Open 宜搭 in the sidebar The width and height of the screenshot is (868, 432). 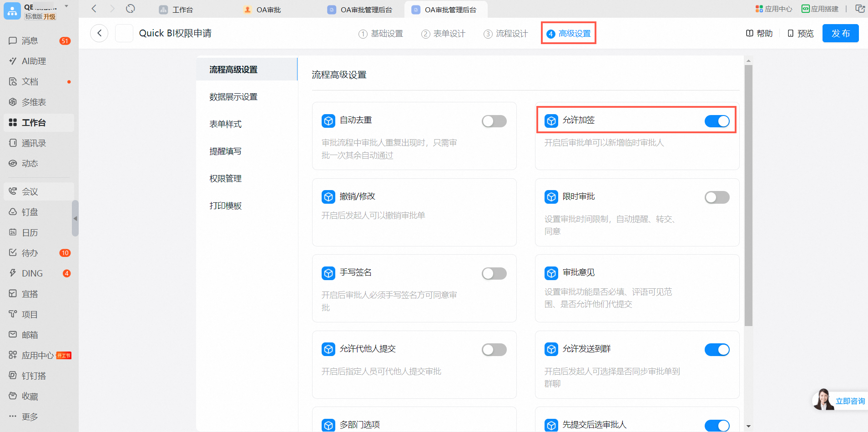39,294
